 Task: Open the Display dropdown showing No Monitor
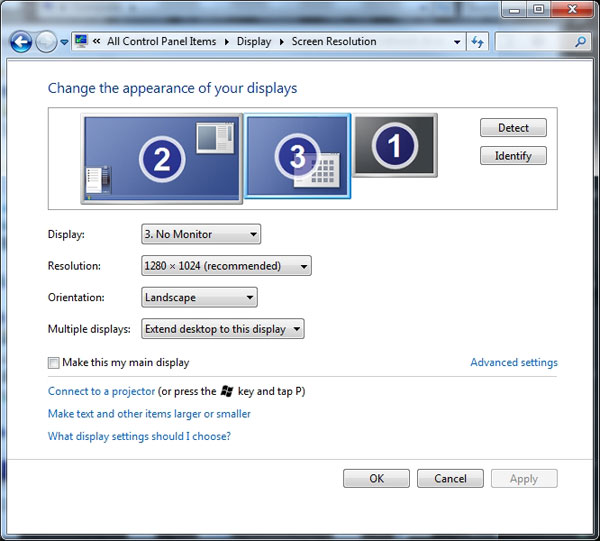pos(201,234)
